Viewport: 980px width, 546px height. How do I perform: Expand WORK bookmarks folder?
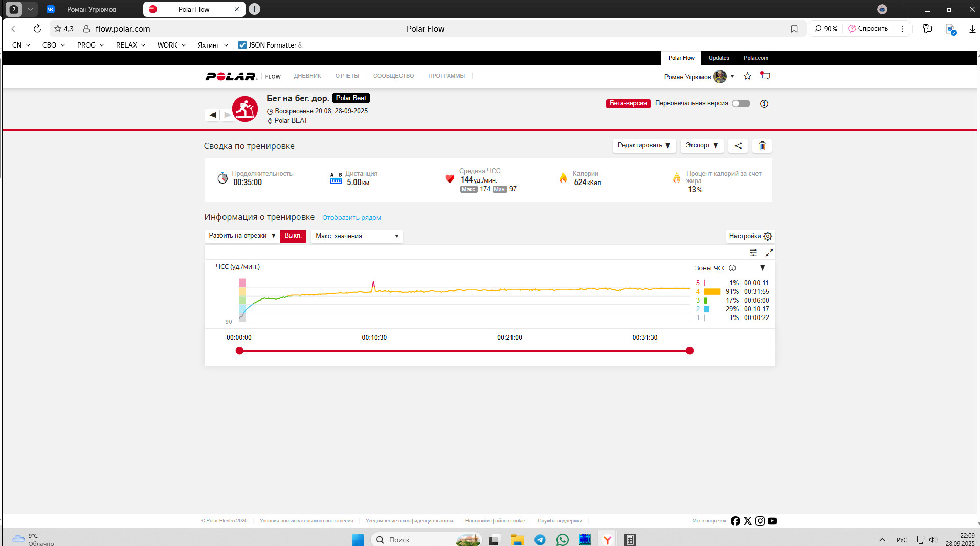pyautogui.click(x=171, y=45)
